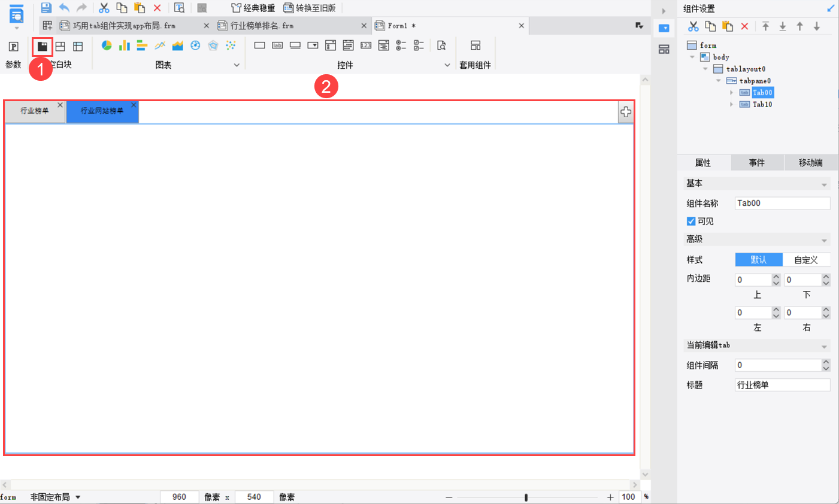
Task: Save the form with the floppy disk icon
Action: point(46,8)
